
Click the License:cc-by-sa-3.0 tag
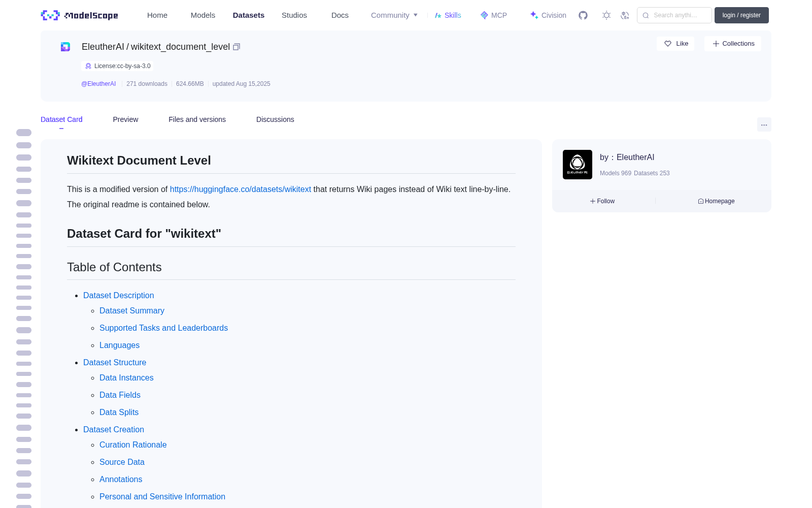point(117,66)
